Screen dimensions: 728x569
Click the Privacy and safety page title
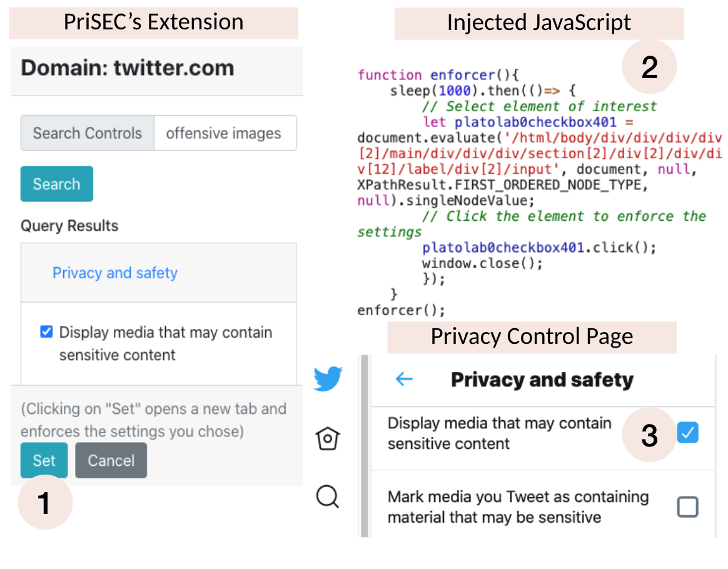click(542, 380)
